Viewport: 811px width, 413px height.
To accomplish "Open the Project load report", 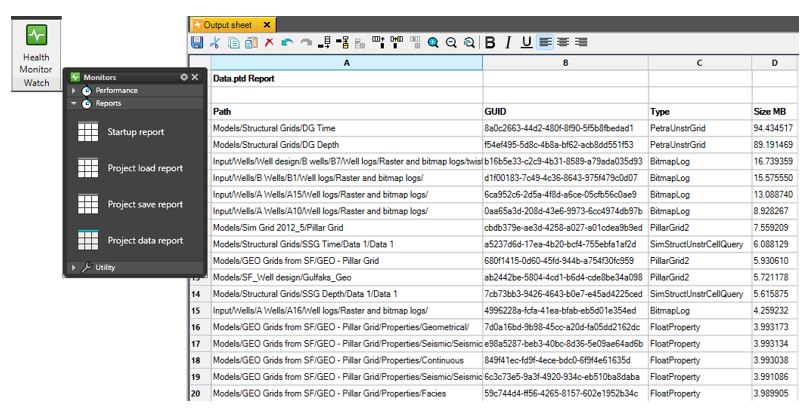I will (145, 168).
